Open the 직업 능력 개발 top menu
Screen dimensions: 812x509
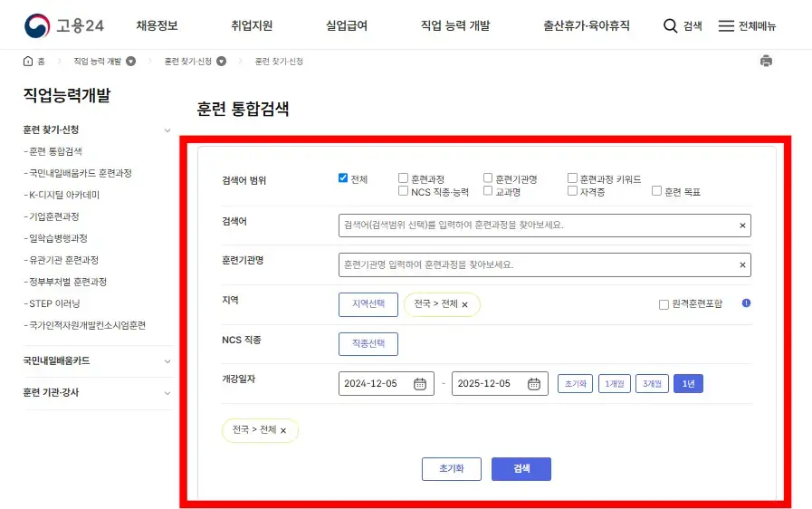tap(455, 25)
